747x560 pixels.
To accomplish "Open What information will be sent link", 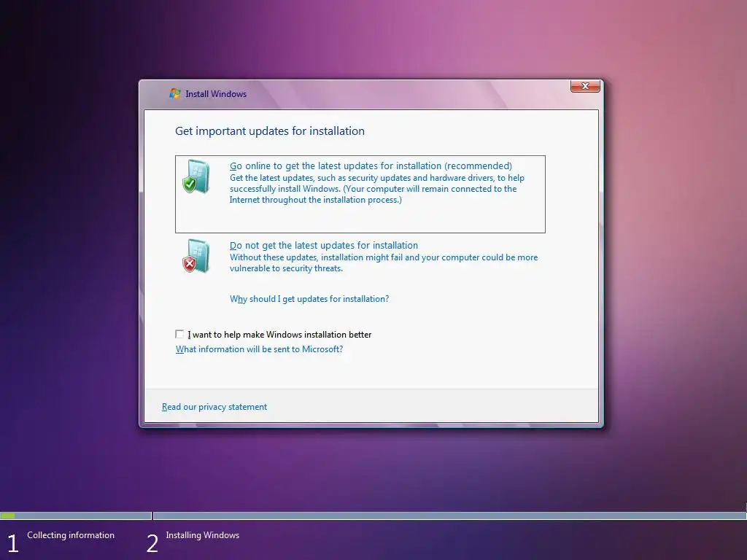I will [259, 349].
